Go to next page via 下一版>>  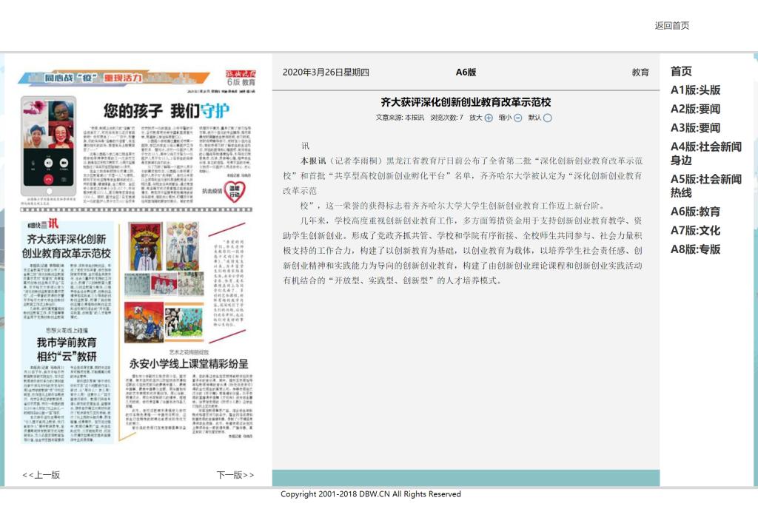click(235, 475)
